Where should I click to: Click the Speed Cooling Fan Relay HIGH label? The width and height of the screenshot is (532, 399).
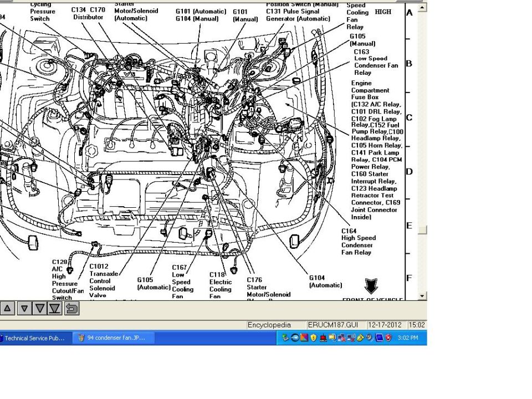pyautogui.click(x=369, y=16)
